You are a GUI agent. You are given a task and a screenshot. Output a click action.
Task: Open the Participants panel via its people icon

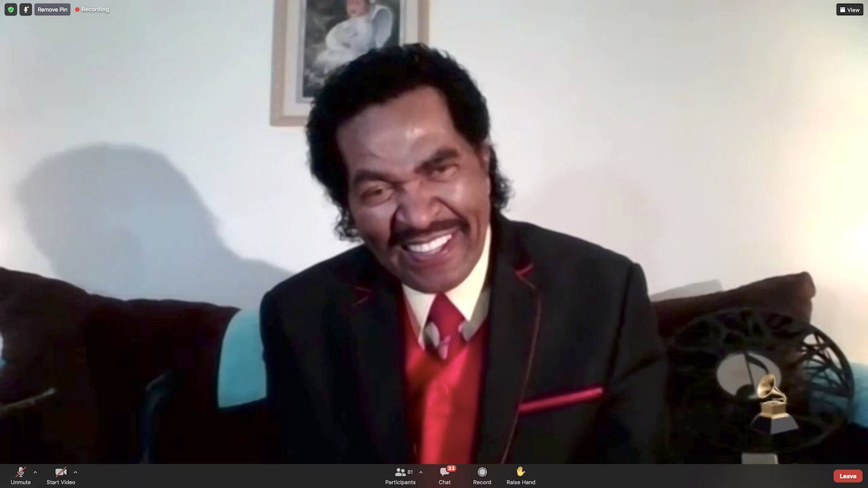[x=399, y=472]
